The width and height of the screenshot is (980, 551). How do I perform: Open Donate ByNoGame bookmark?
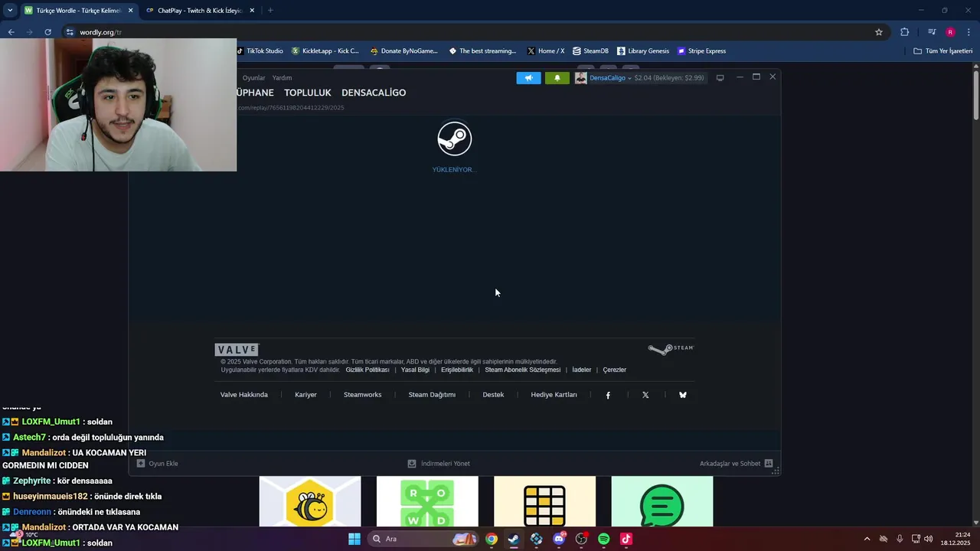coord(403,51)
